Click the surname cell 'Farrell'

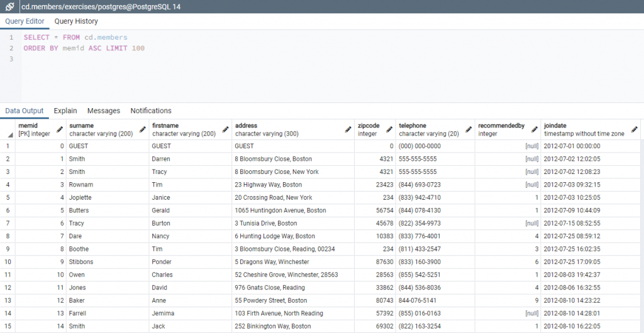(108, 314)
